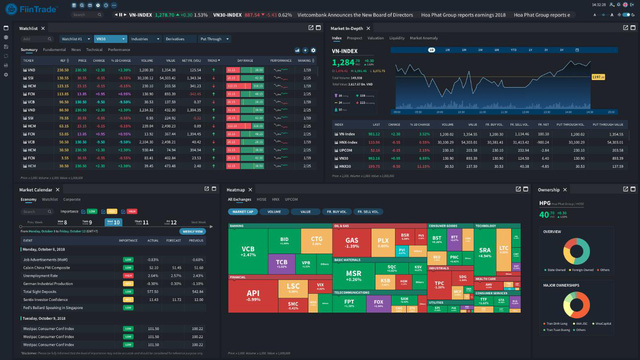Click the GAS tile in the heatmap
This screenshot has height=360, width=640.
pos(352,242)
